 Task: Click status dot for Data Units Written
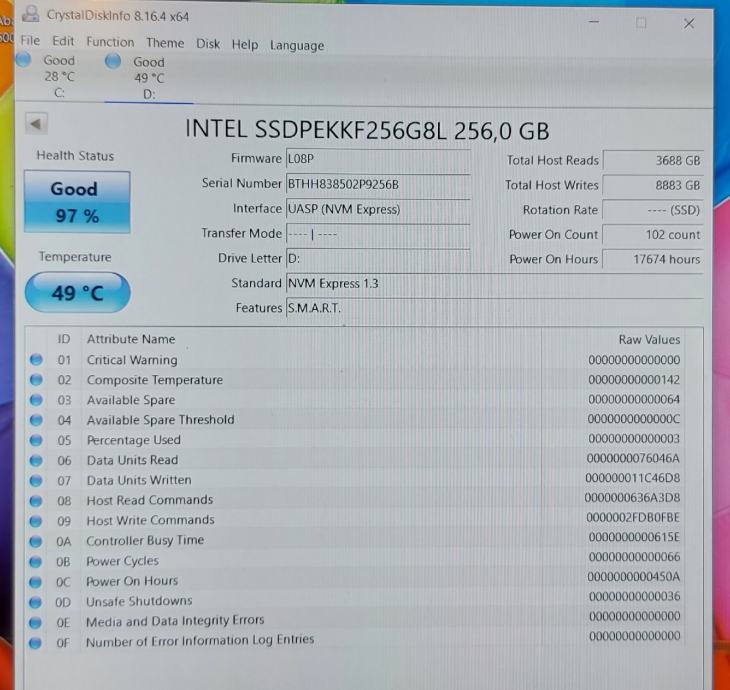coord(36,480)
